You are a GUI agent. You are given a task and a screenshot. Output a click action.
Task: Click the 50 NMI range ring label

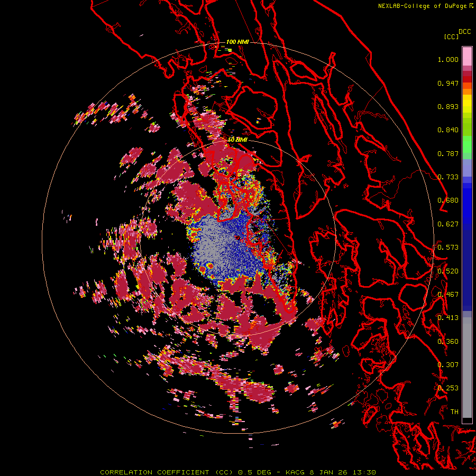click(237, 140)
